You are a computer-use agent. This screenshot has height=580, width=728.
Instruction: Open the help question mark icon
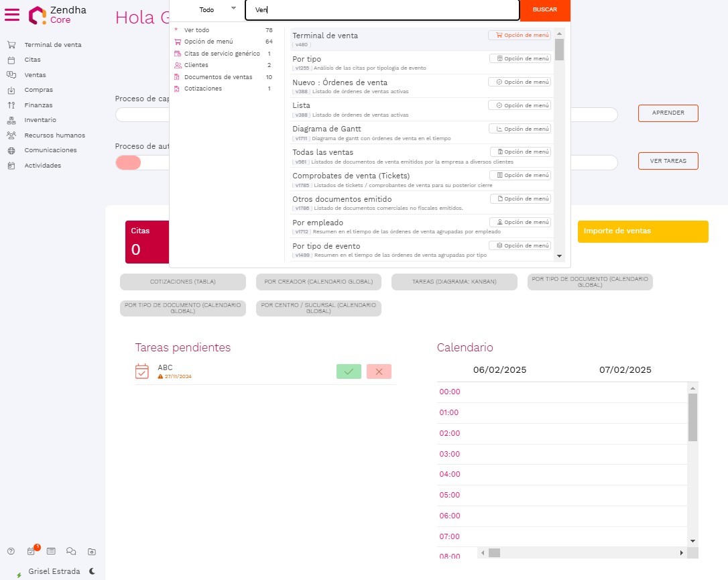(x=11, y=551)
